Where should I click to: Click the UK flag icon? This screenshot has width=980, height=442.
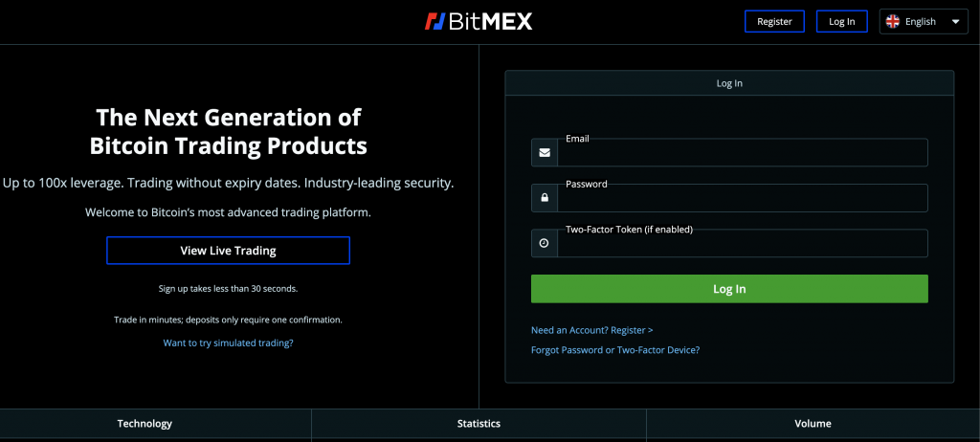893,21
